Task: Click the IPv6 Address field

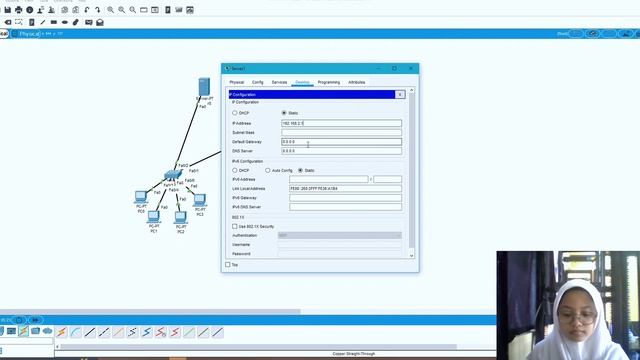Action: 329,179
